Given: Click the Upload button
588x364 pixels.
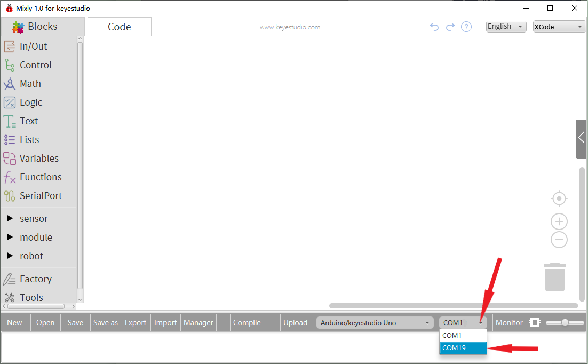Looking at the screenshot, I should (295, 323).
